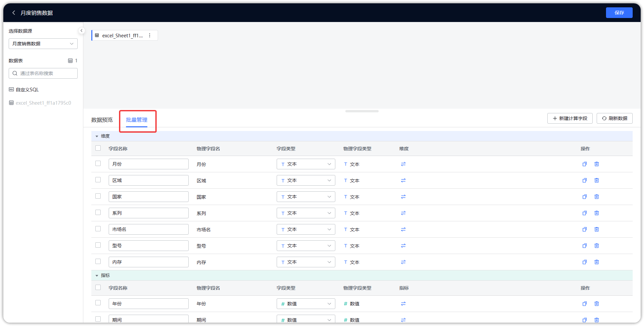
Task: Convert 年份 metric to a dimension
Action: click(403, 304)
